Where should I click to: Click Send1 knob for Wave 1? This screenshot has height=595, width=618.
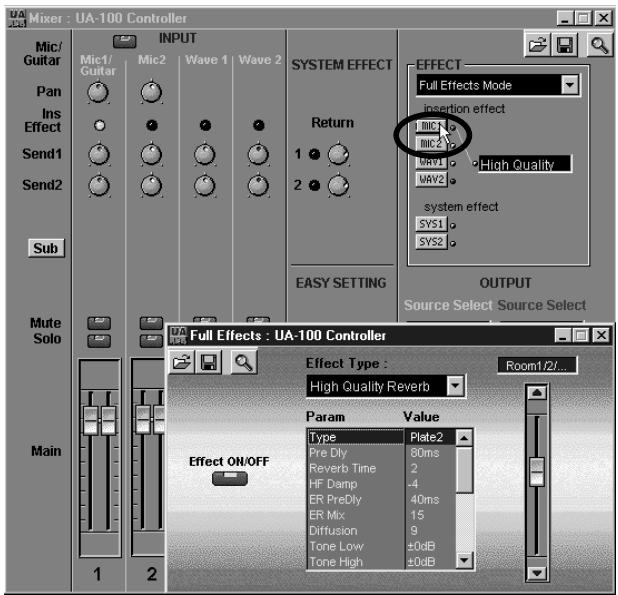click(205, 154)
